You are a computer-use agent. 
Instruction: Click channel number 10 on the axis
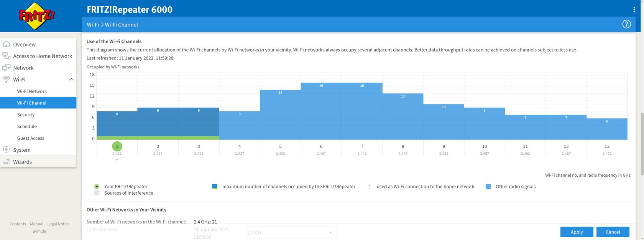(x=485, y=146)
